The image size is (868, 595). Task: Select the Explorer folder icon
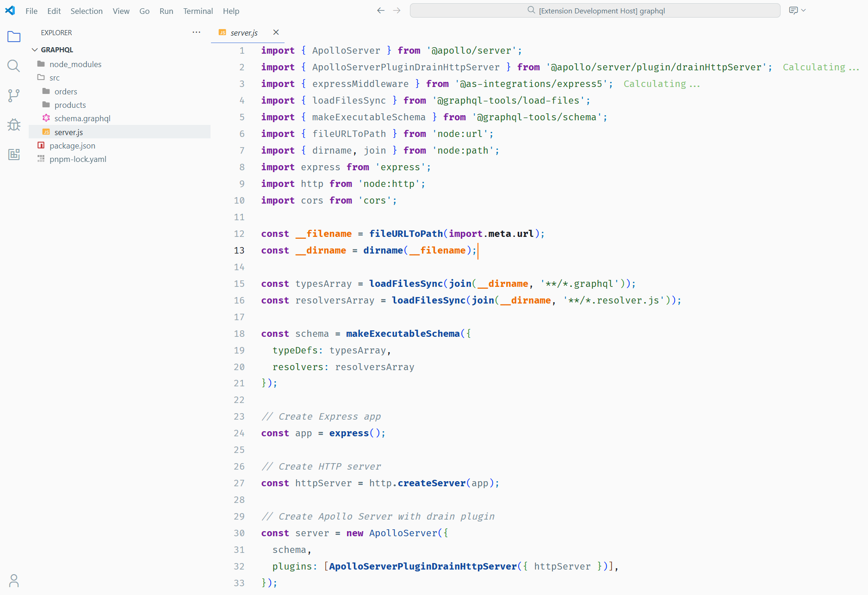click(13, 37)
